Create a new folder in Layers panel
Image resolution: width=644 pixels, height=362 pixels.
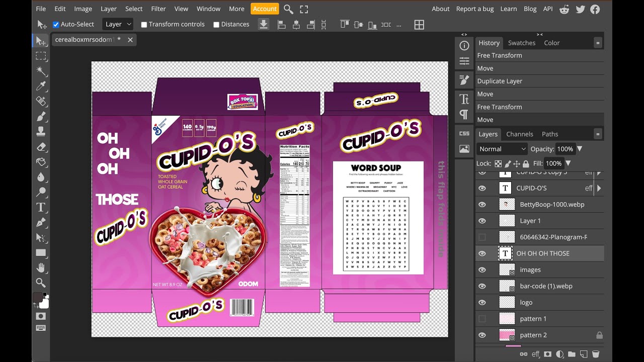tap(572, 354)
